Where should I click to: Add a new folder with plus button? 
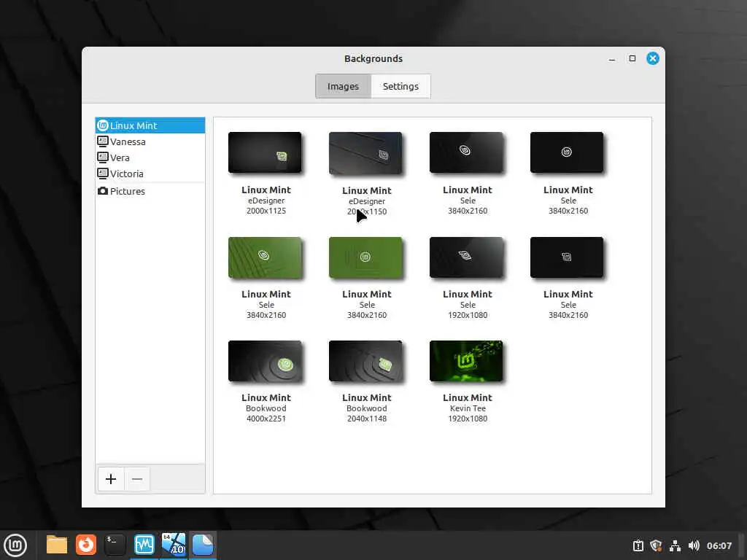click(111, 479)
